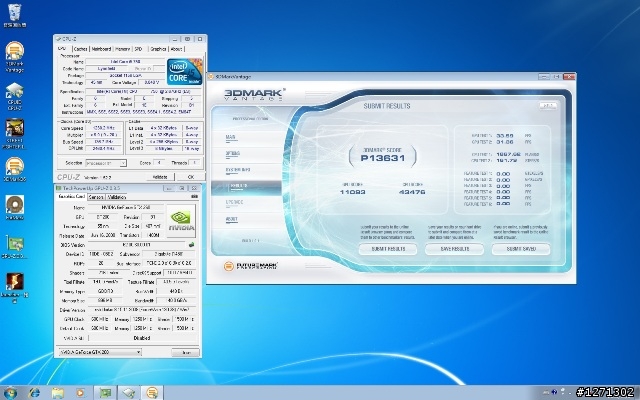Click the GPU-Z camera screenshot icon
The width and height of the screenshot is (640, 400).
click(x=194, y=197)
